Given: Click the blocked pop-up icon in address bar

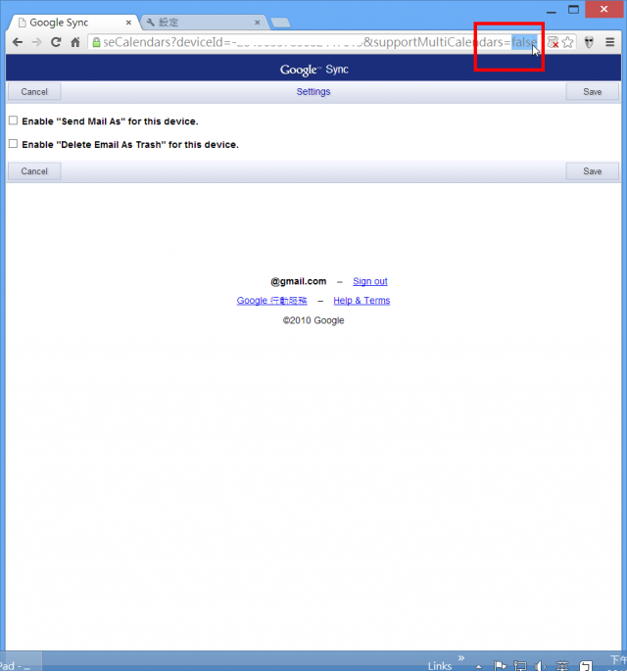Looking at the screenshot, I should 553,42.
